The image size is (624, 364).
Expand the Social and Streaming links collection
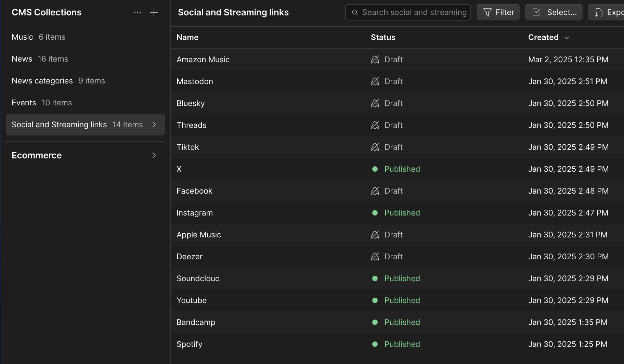[x=154, y=125]
